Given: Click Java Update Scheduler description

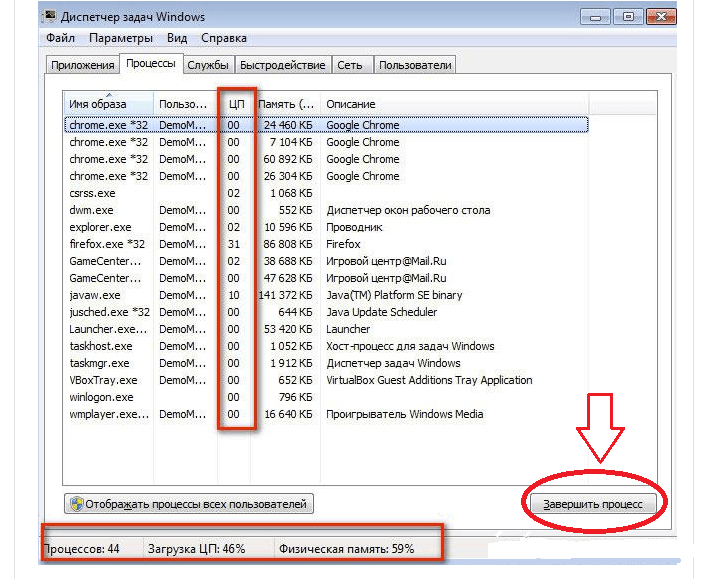Looking at the screenshot, I should click(x=382, y=312).
